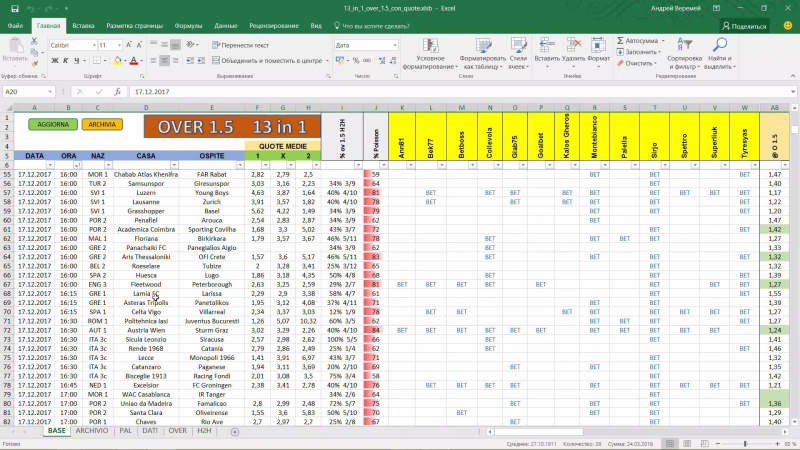Open the number format Дата dropdown
This screenshot has width=800, height=450.
tap(394, 45)
